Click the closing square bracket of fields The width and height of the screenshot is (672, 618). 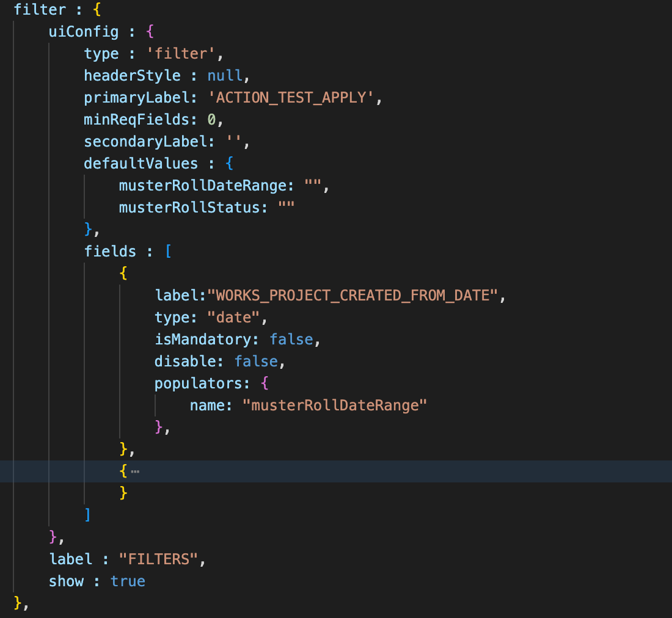coord(88,515)
